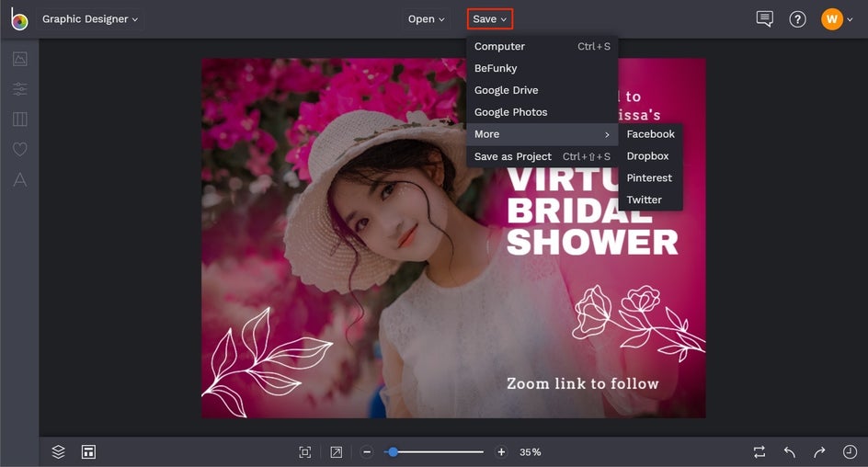Select the 'Zoom link to follow' text
The height and width of the screenshot is (467, 868).
(582, 383)
